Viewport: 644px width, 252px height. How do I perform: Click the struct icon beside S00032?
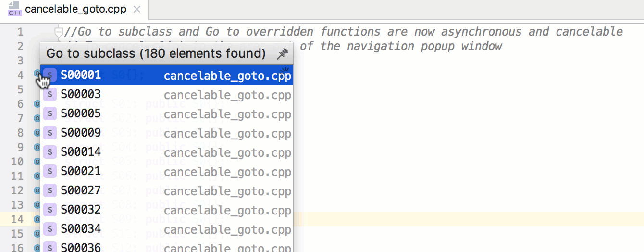pyautogui.click(x=50, y=210)
